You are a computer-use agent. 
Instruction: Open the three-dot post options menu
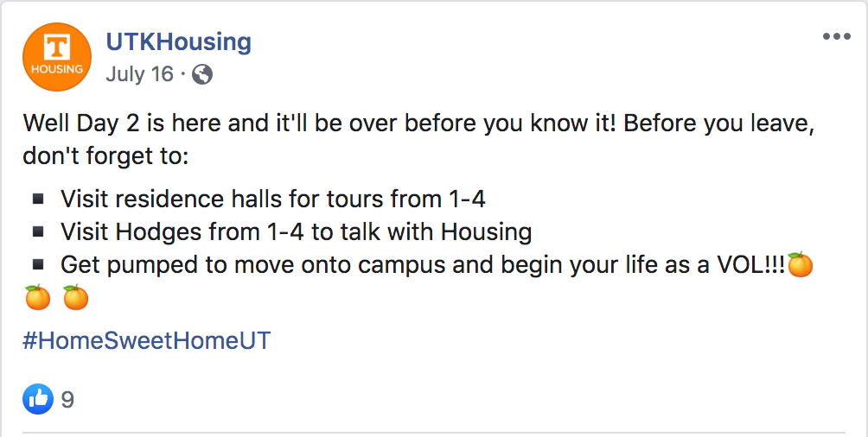coord(836,37)
